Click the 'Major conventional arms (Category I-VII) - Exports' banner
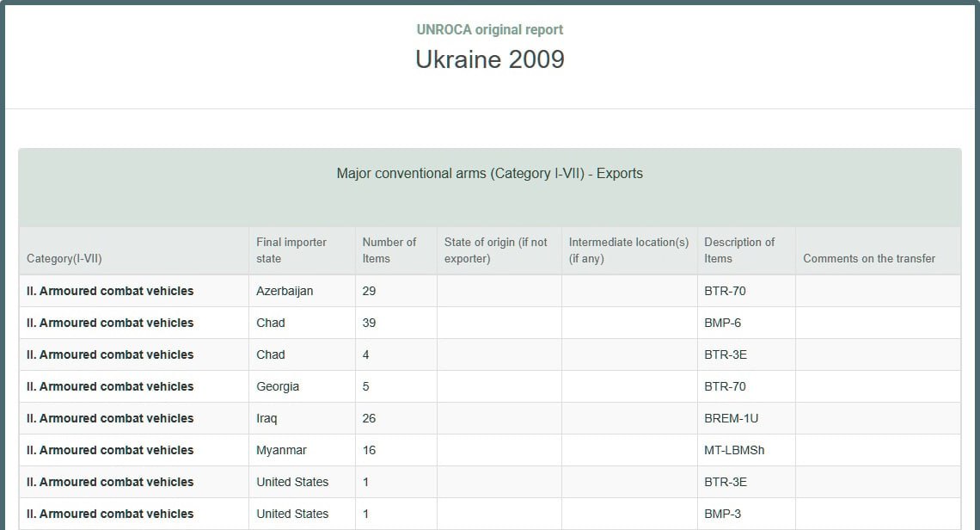This screenshot has height=530, width=980. pyautogui.click(x=489, y=174)
